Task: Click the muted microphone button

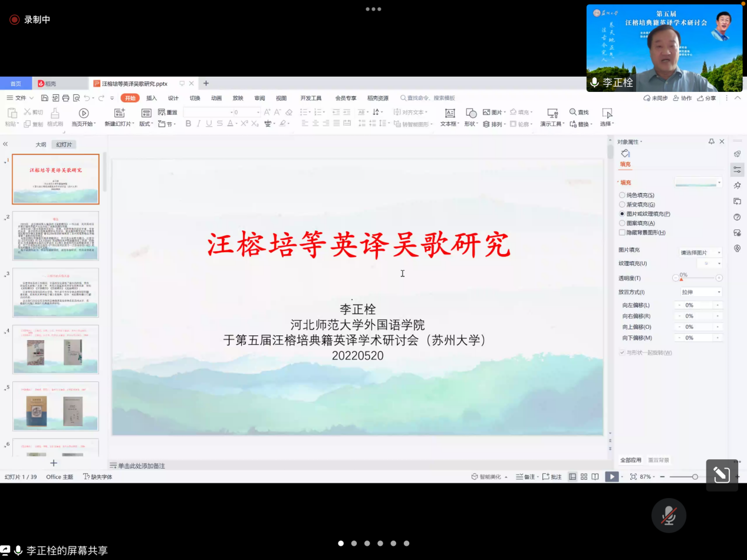Action: 668,516
